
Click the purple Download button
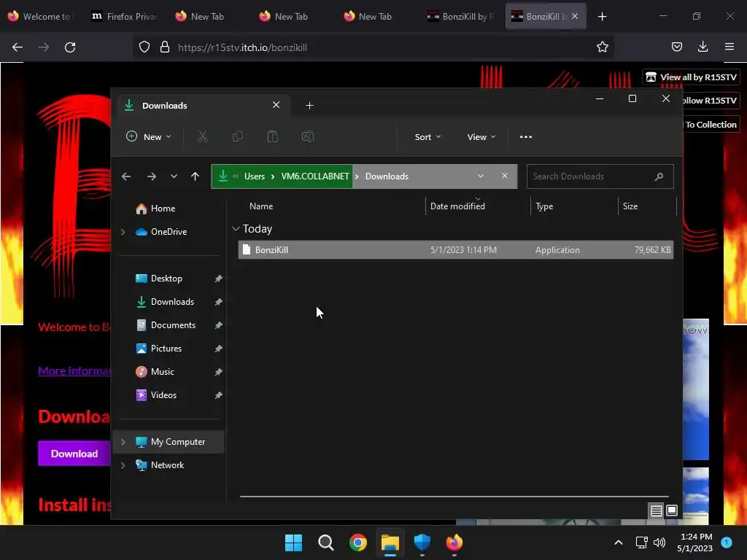coord(74,454)
